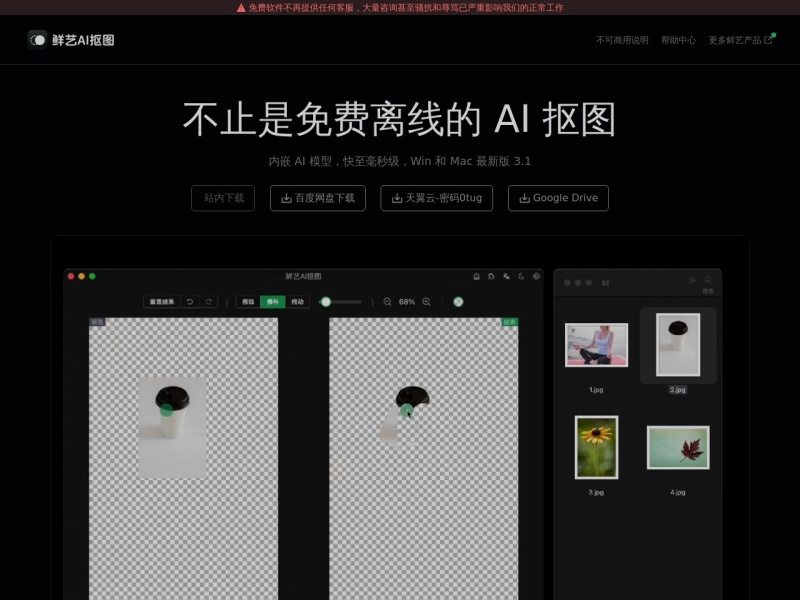Click the undo arrow in app toolbar
800x600 pixels.
tap(190, 301)
